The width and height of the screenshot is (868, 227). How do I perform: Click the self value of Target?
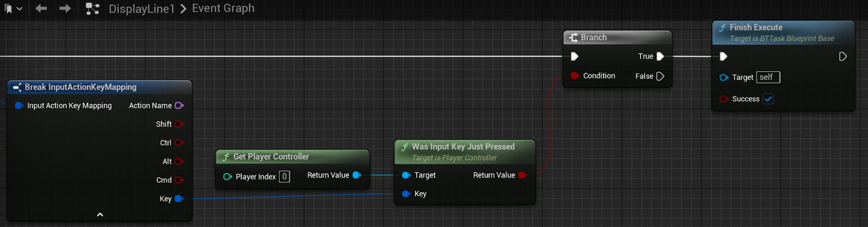pos(768,77)
